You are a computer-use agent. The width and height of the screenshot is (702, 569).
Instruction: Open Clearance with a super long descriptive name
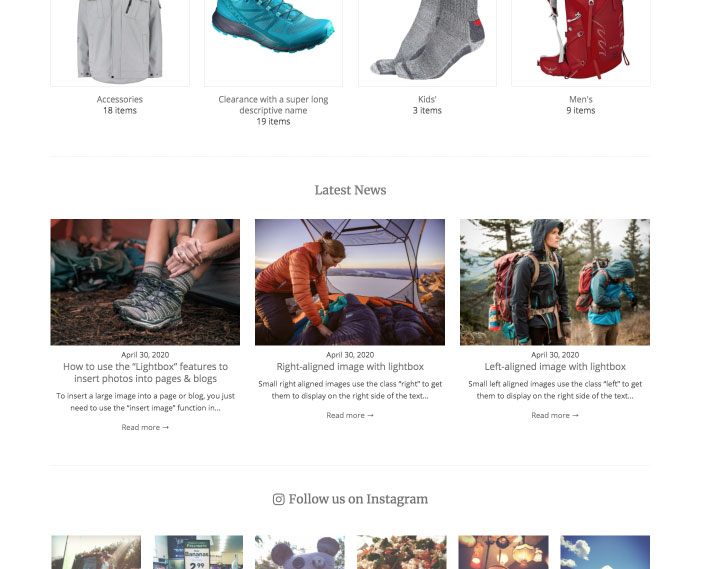[273, 105]
